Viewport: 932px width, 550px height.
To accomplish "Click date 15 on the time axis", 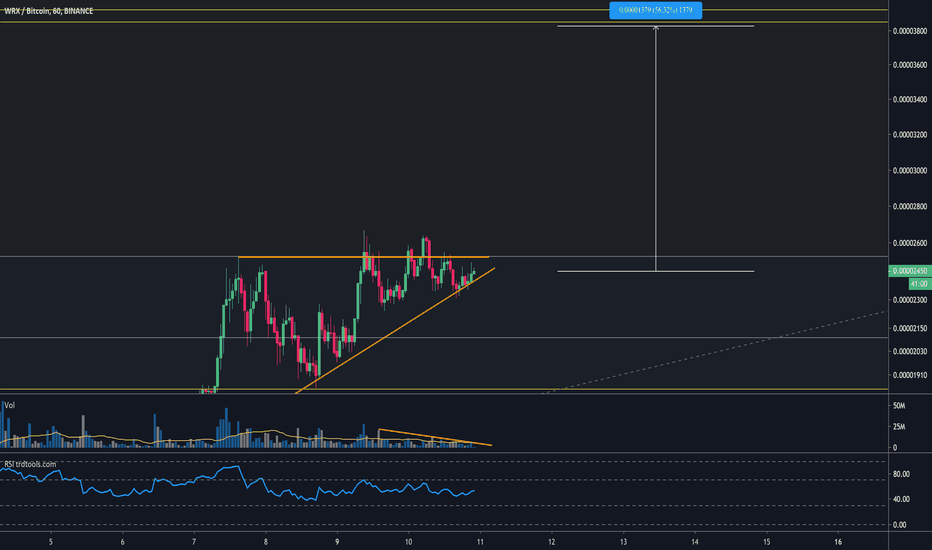I will (767, 542).
